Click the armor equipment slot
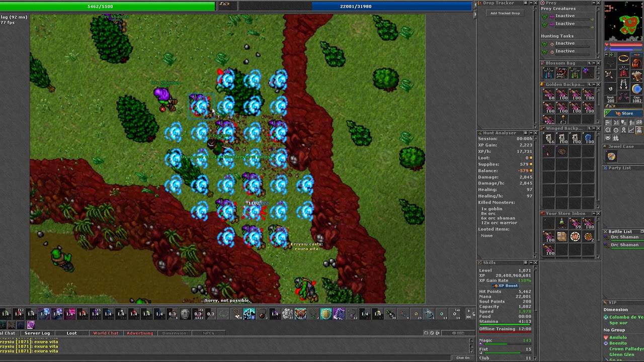Image resolution: width=644 pixels, height=362 pixels. 624,71
